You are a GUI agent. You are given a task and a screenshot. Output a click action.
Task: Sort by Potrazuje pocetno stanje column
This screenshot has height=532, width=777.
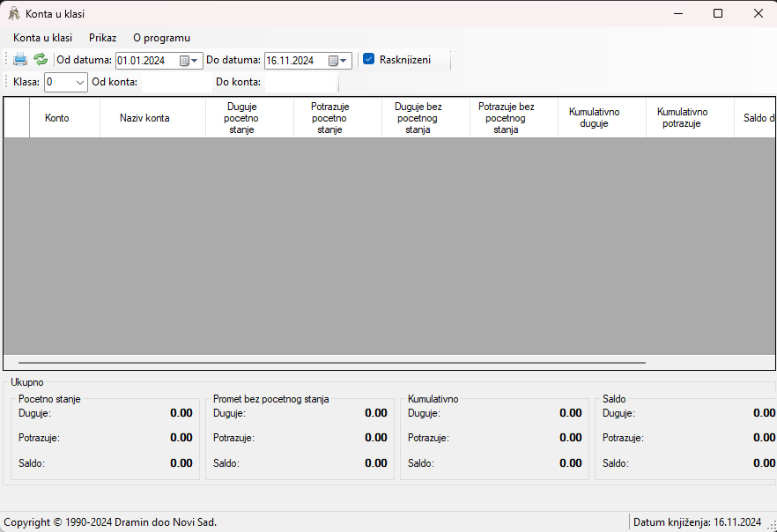(338, 118)
